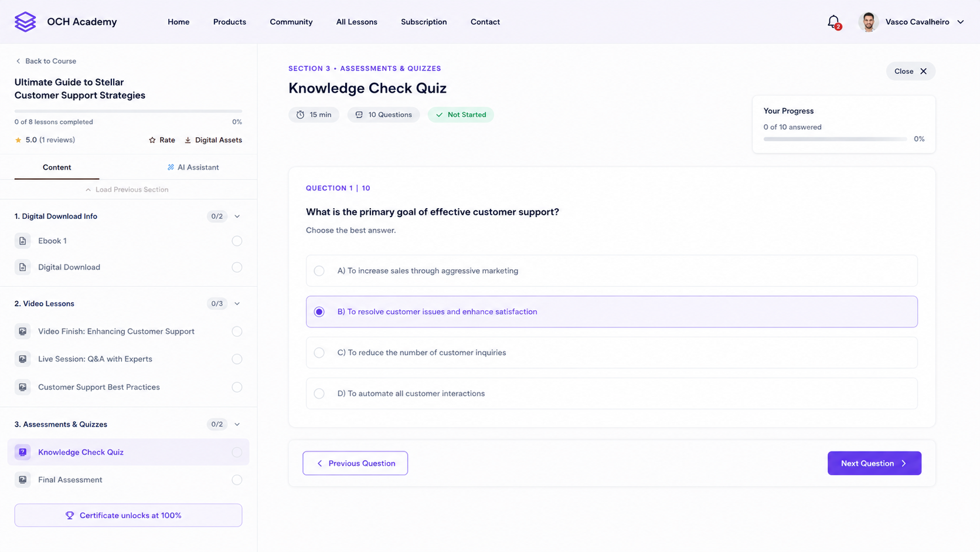This screenshot has height=552, width=980.
Task: Click the Live Session lesson icon
Action: (22, 359)
